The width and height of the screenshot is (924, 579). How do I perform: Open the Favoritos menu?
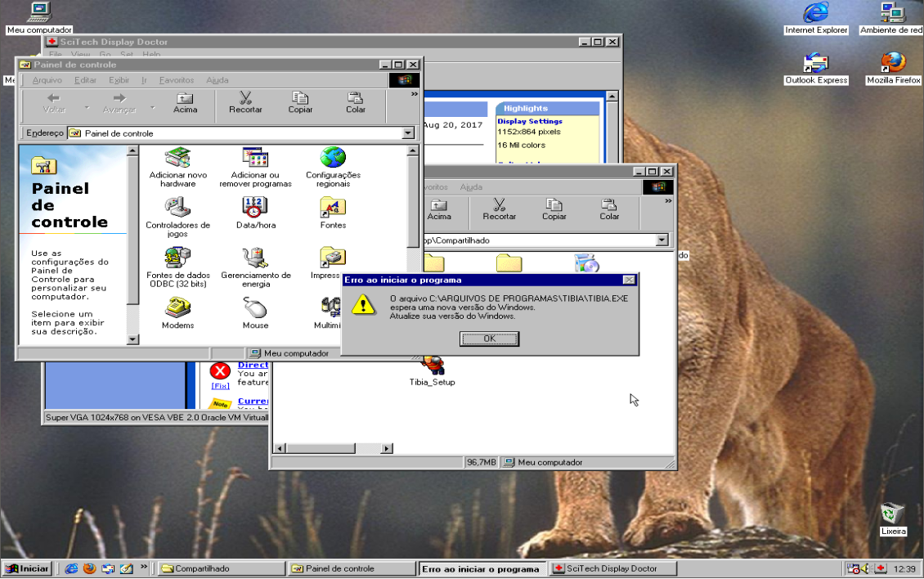pos(177,80)
